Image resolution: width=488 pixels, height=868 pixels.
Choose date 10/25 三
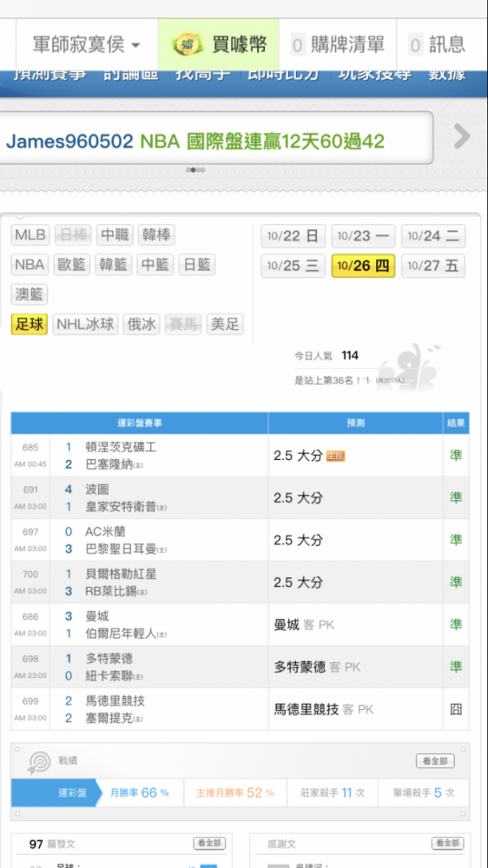(293, 266)
